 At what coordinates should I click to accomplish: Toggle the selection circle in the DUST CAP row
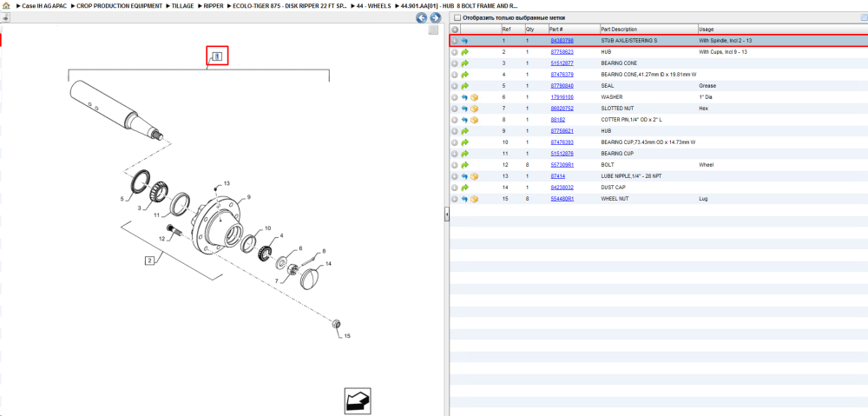click(455, 188)
